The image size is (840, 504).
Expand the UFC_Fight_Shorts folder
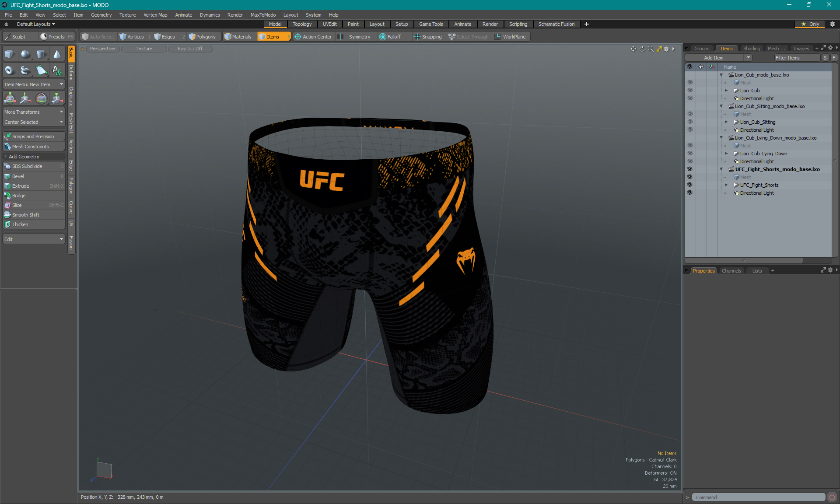tap(726, 185)
